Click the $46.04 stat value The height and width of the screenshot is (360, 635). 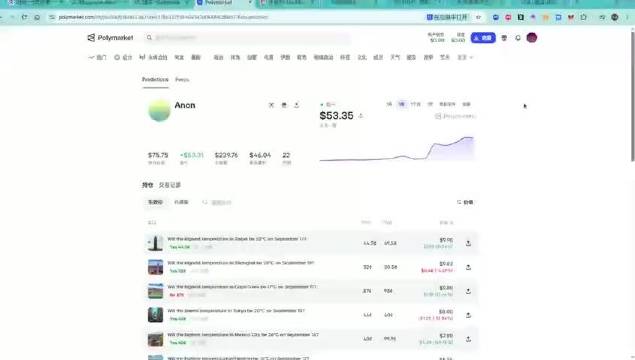click(260, 155)
